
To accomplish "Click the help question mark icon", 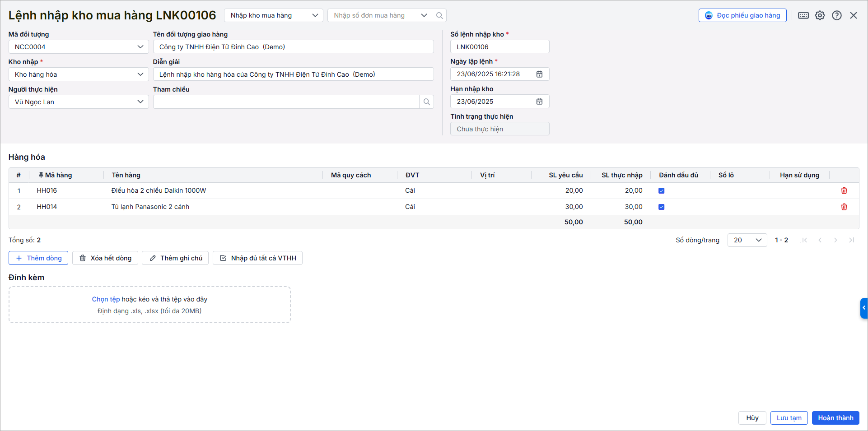I will [x=836, y=15].
